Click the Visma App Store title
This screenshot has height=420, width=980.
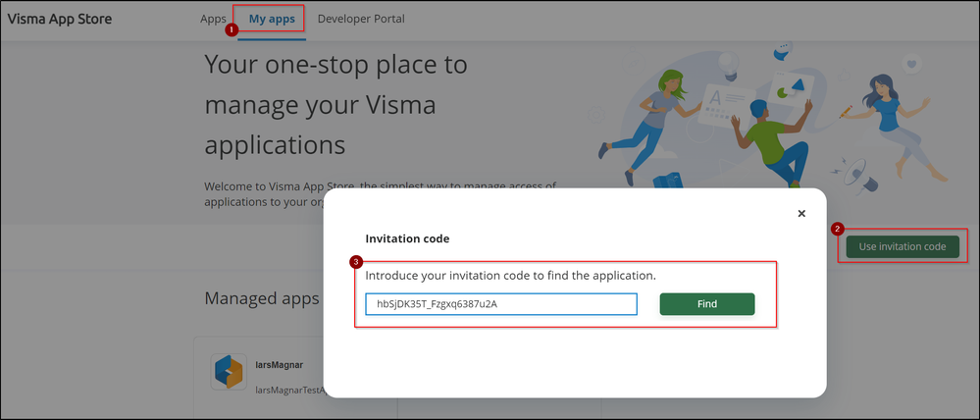tap(60, 19)
